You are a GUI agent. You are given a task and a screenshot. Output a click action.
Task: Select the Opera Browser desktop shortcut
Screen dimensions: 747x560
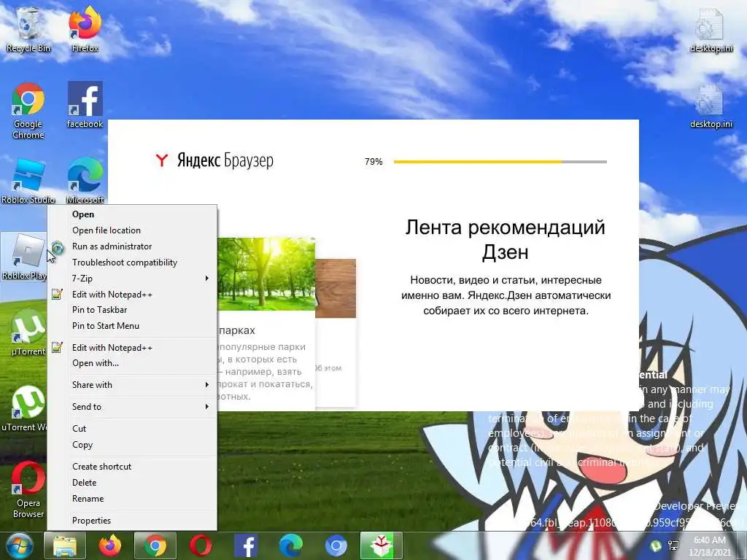click(28, 489)
